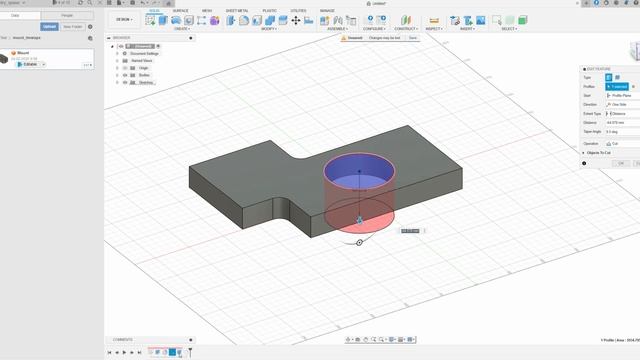
Task: Expand the Bodies node in browser
Action: click(117, 75)
